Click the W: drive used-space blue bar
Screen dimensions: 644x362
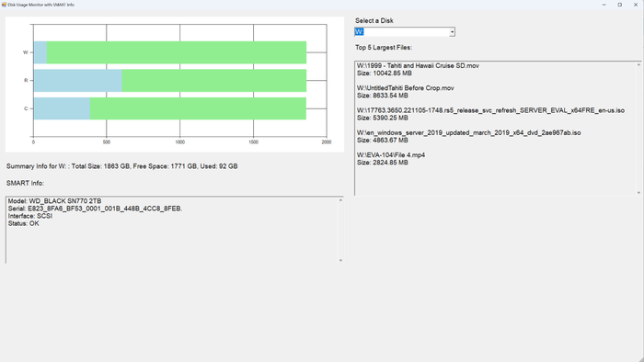pos(40,52)
